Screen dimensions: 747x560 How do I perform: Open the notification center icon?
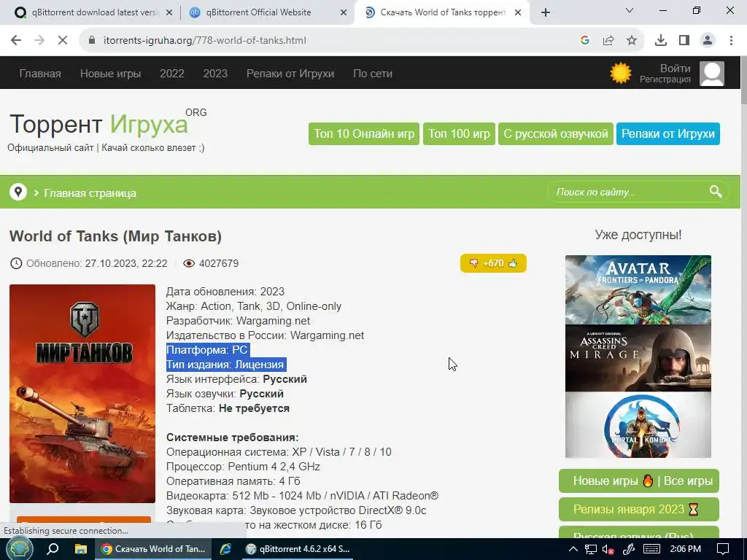(x=723, y=549)
